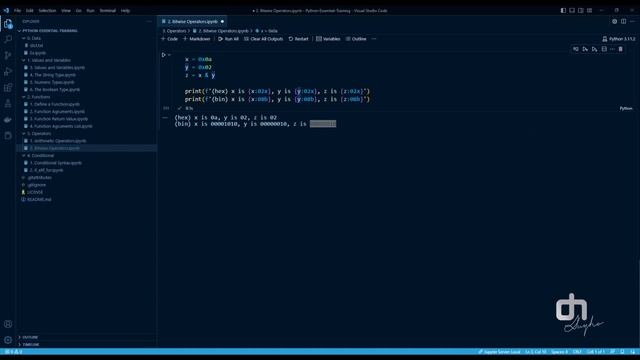Execute cell and below using cell toolbar icon
The width and height of the screenshot is (640, 360).
tap(594, 49)
